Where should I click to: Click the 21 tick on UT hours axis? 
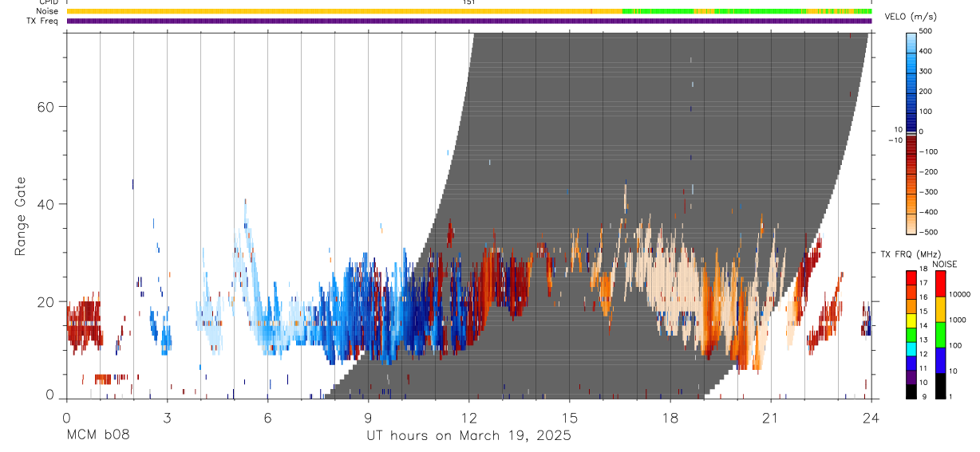click(770, 418)
